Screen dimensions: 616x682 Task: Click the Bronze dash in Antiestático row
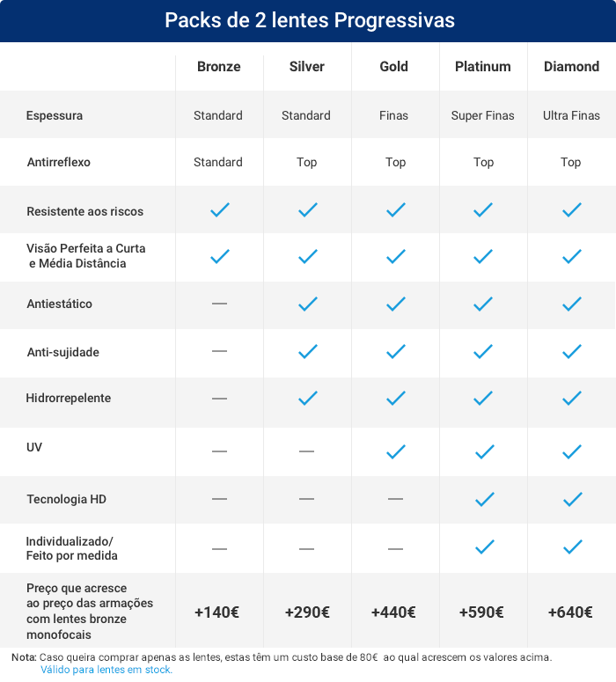coord(220,304)
